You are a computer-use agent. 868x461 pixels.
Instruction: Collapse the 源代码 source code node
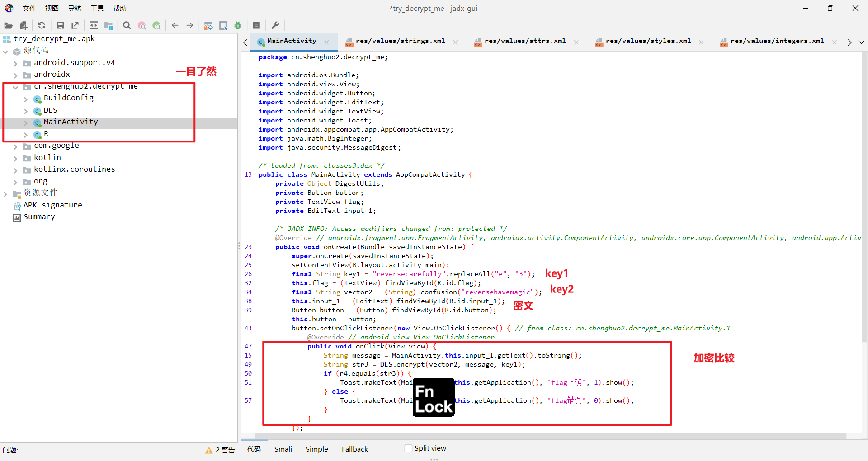pos(5,52)
